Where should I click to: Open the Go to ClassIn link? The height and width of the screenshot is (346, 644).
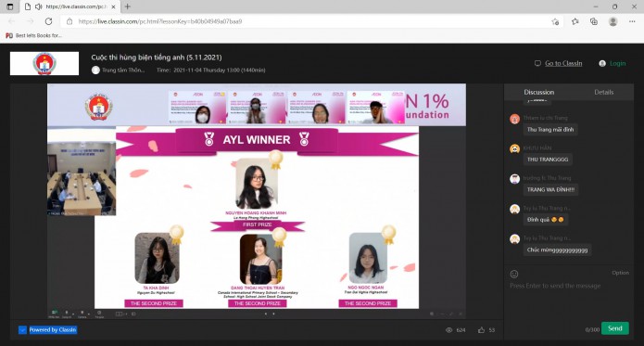pyautogui.click(x=563, y=63)
